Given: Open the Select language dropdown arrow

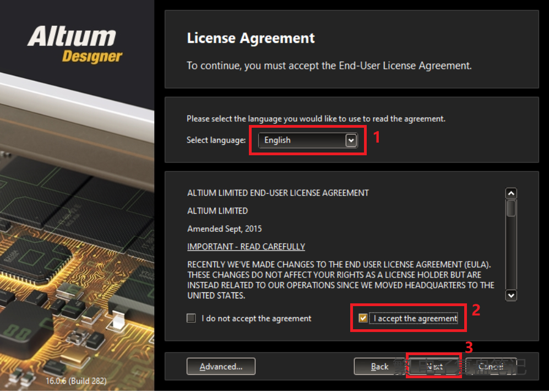Looking at the screenshot, I should coord(351,141).
